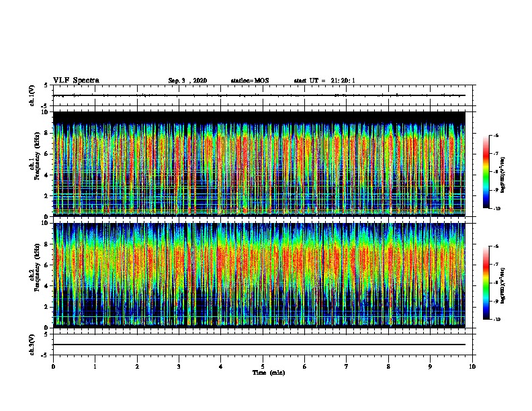Click the "ch.1(V)" vertical axis label
This screenshot has height=411, width=532.
coord(32,95)
